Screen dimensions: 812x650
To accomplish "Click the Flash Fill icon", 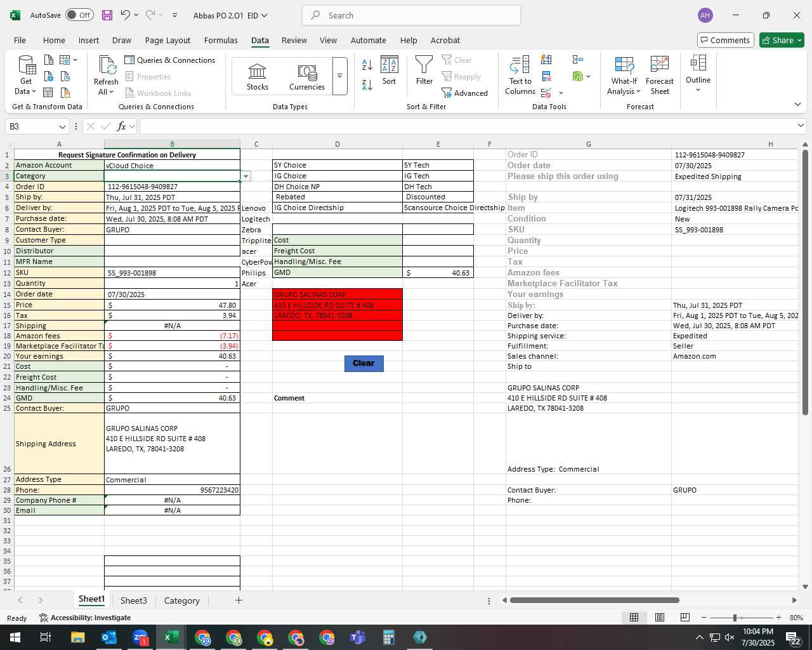I will [x=546, y=60].
